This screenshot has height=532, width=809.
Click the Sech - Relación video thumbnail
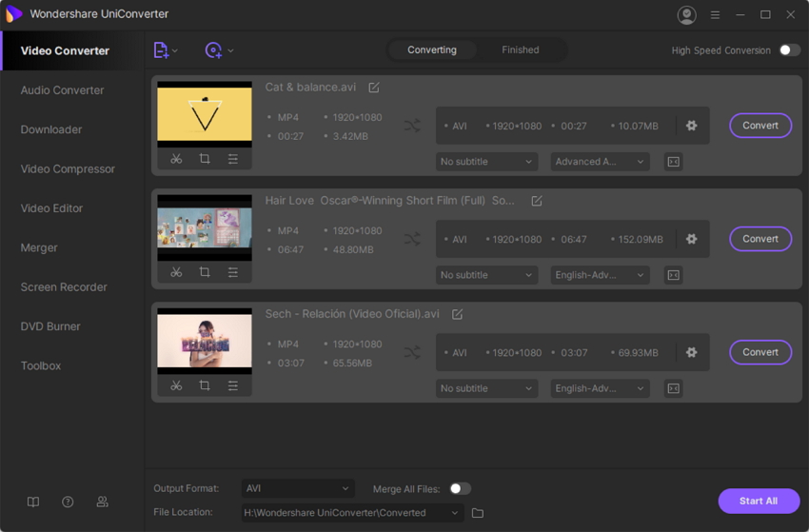[x=205, y=341]
